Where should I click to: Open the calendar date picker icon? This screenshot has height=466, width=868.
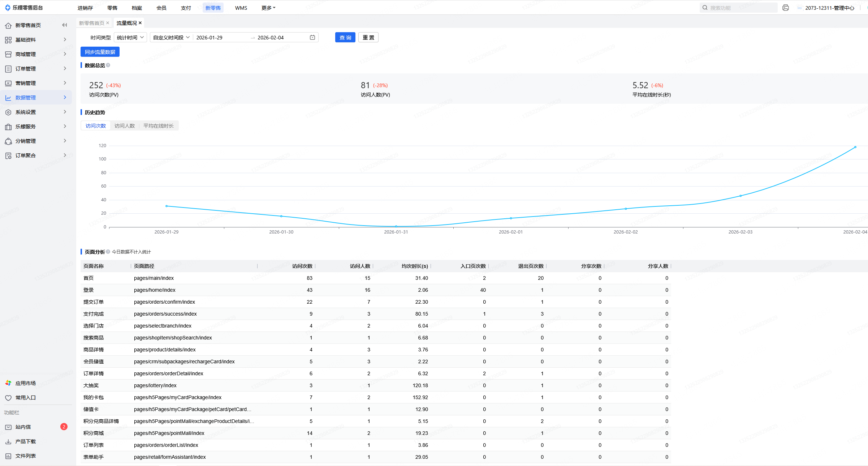coord(312,38)
